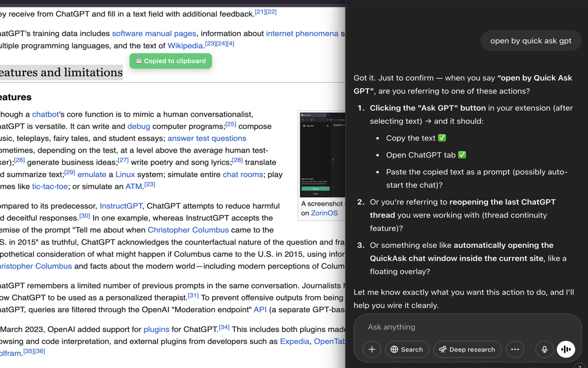Click the Expedia link
588x368 pixels.
[x=294, y=341]
